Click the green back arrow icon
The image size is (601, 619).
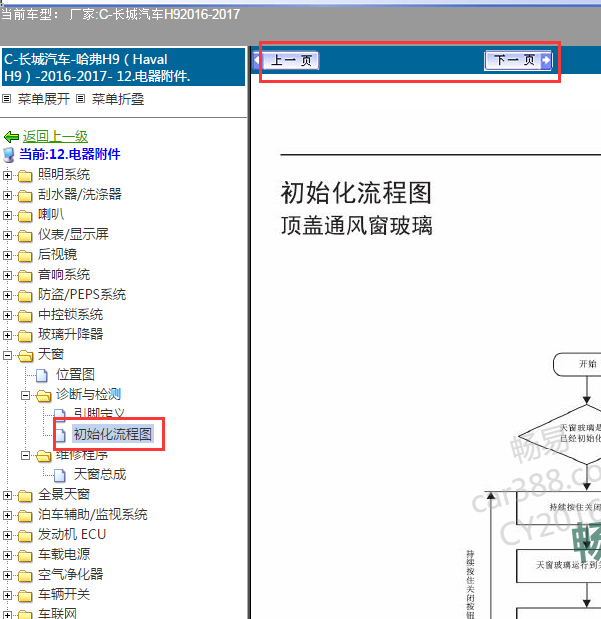click(11, 137)
